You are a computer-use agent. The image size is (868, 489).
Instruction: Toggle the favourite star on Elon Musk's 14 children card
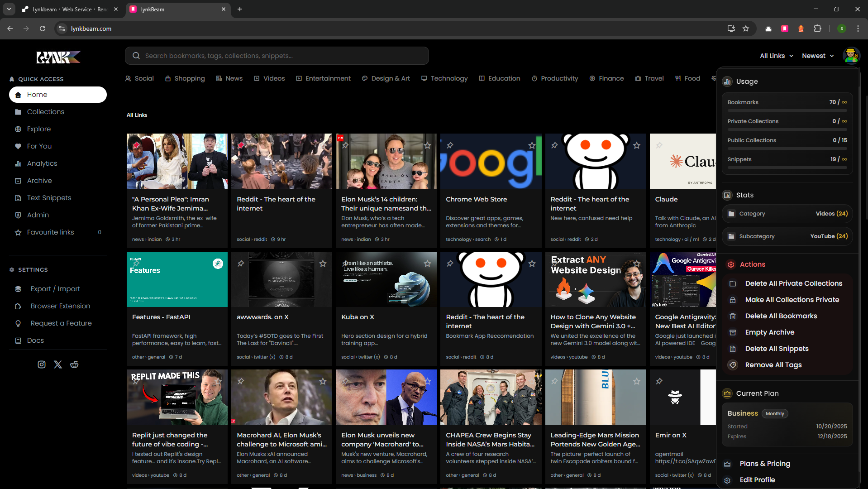427,145
